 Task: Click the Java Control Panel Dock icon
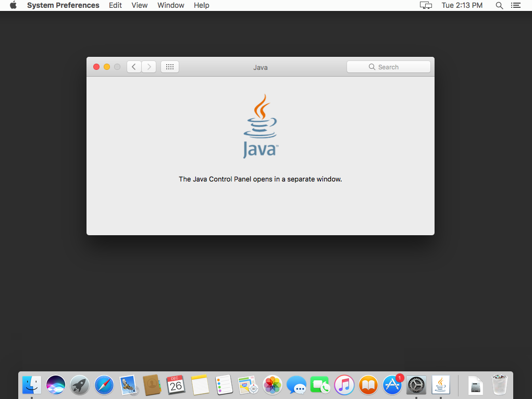coord(441,385)
